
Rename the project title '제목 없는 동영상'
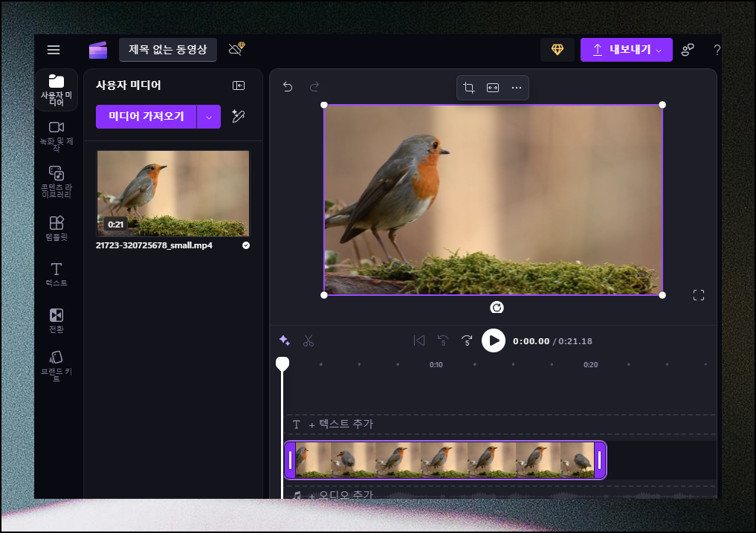pyautogui.click(x=168, y=50)
